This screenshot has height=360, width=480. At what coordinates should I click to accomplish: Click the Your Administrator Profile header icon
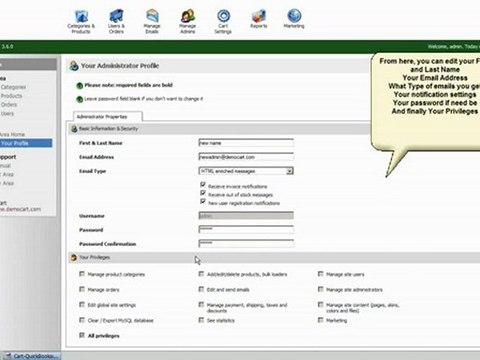[74, 66]
